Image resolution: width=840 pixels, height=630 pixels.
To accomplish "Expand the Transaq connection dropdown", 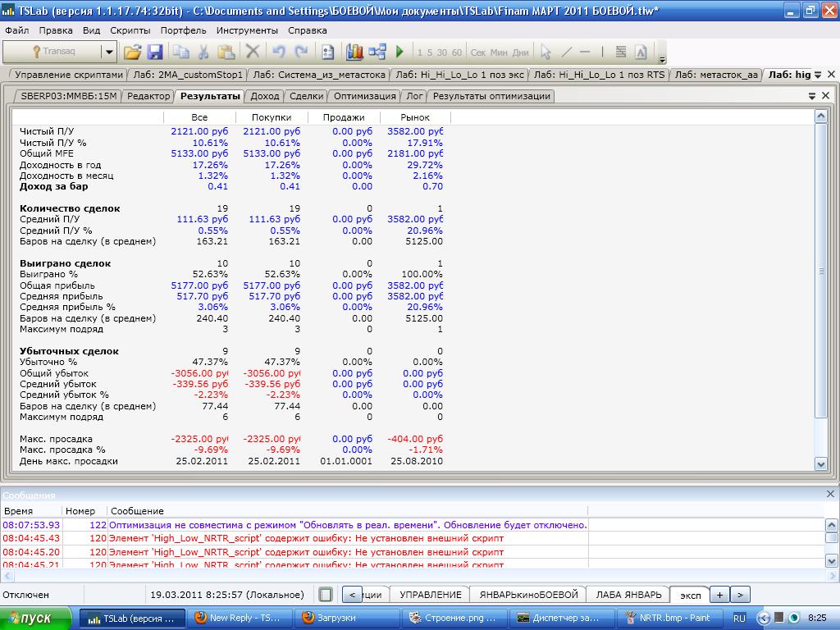I will click(108, 52).
